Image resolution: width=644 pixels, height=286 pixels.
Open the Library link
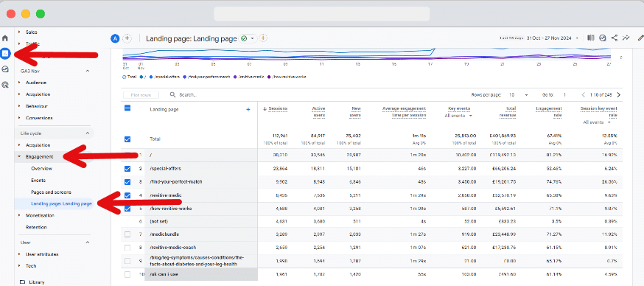pos(37,282)
